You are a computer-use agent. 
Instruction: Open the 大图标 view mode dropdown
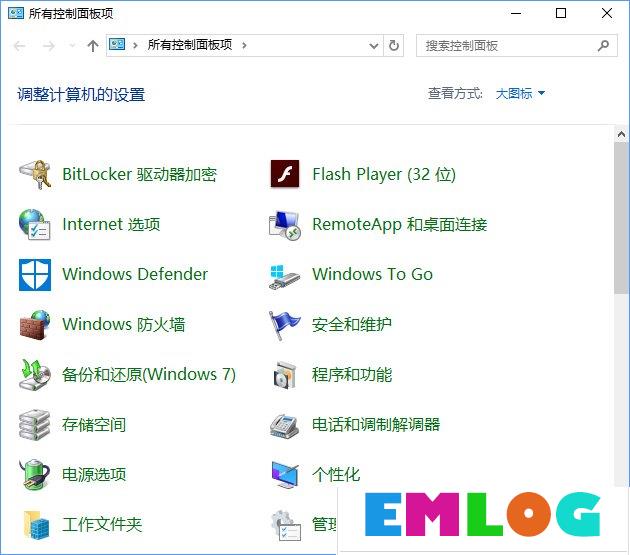520,94
